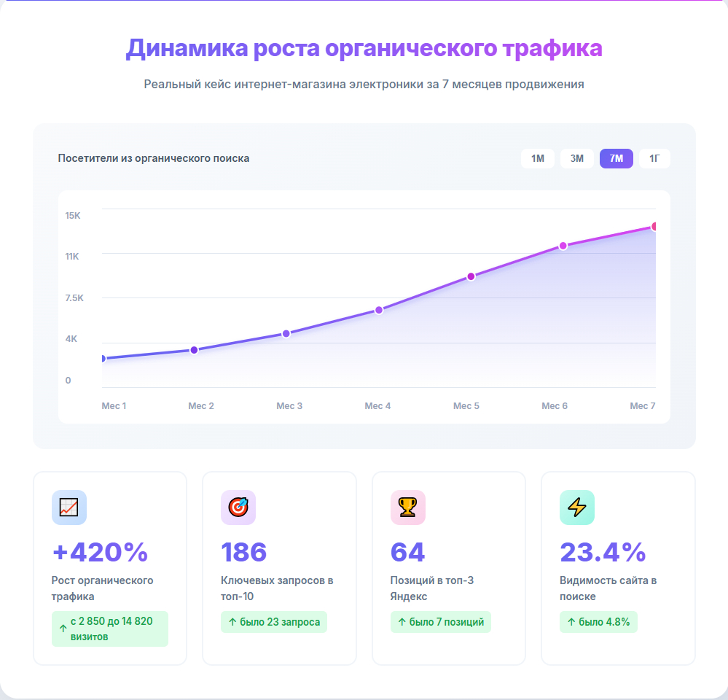Click the 'Ключевых запросов в топ-10' label
This screenshot has width=728, height=700.
[277, 588]
